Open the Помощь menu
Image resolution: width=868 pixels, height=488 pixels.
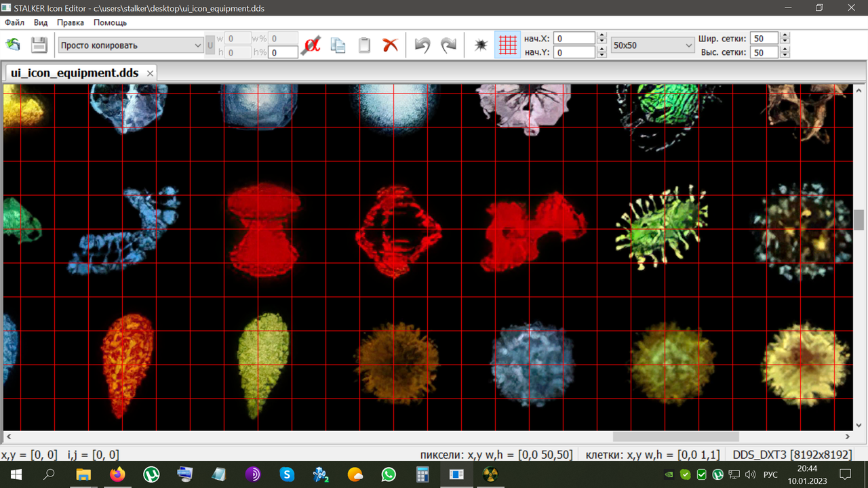[x=110, y=22]
